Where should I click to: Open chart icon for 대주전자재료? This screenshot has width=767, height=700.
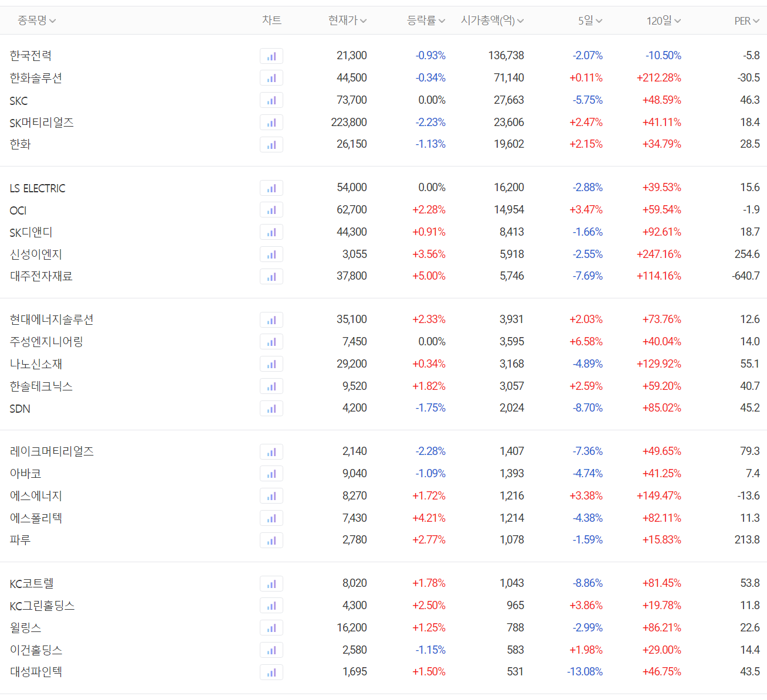(271, 277)
